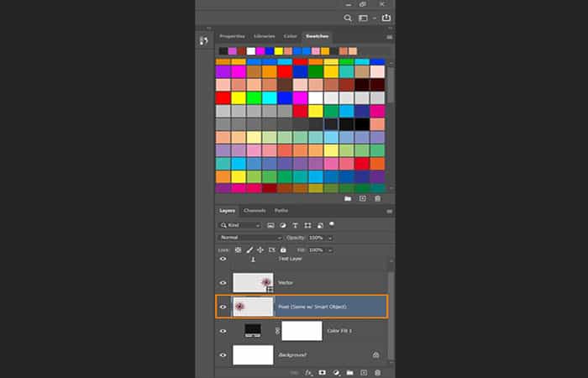Open the Layers panel options menu
This screenshot has width=588, height=378.
tap(389, 212)
